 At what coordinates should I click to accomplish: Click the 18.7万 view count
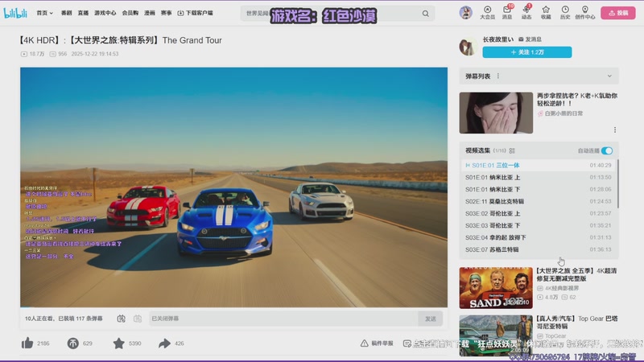point(32,54)
